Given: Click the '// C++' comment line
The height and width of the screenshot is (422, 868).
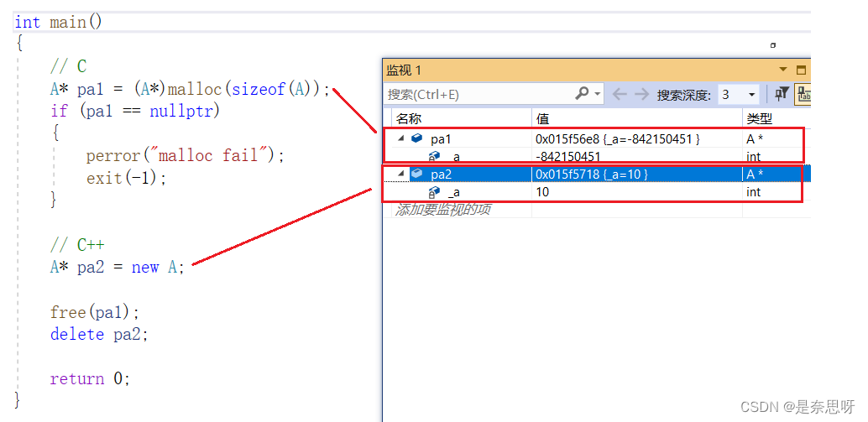Looking at the screenshot, I should (x=77, y=244).
